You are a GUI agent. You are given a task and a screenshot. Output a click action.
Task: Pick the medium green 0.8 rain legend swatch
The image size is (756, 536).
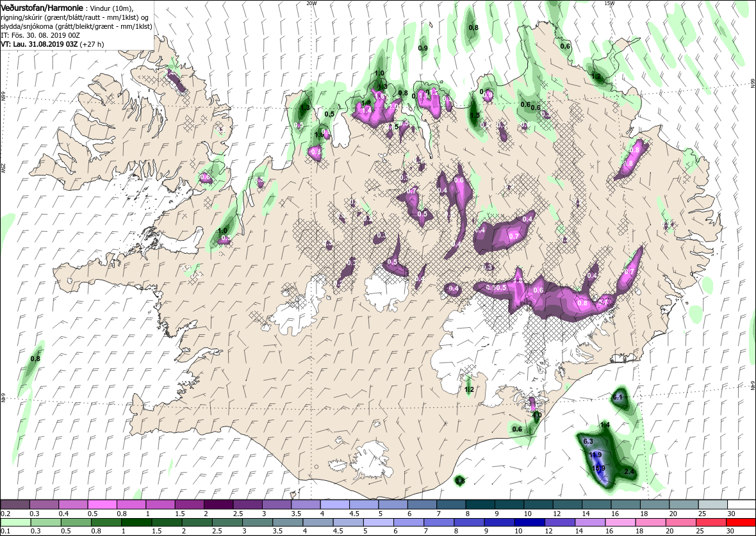click(106, 523)
